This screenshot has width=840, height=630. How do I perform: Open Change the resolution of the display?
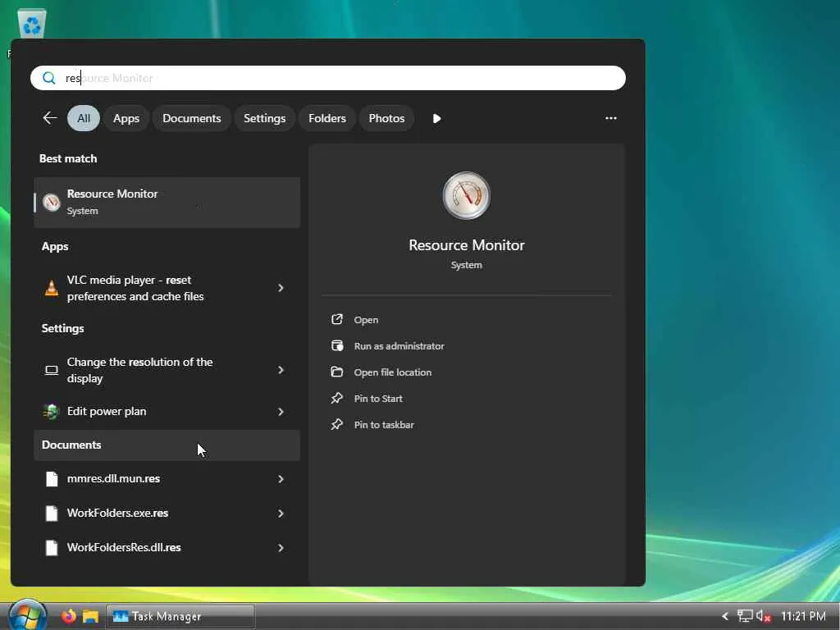pos(167,370)
